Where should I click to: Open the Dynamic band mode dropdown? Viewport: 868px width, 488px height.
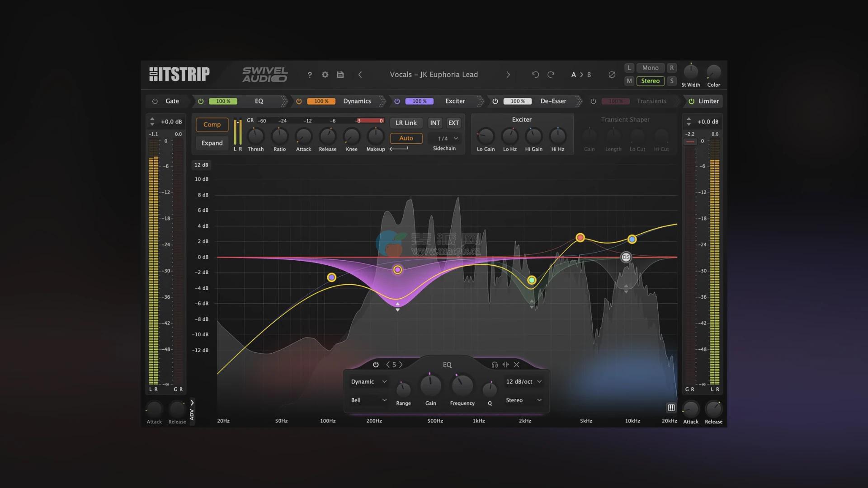pyautogui.click(x=369, y=382)
